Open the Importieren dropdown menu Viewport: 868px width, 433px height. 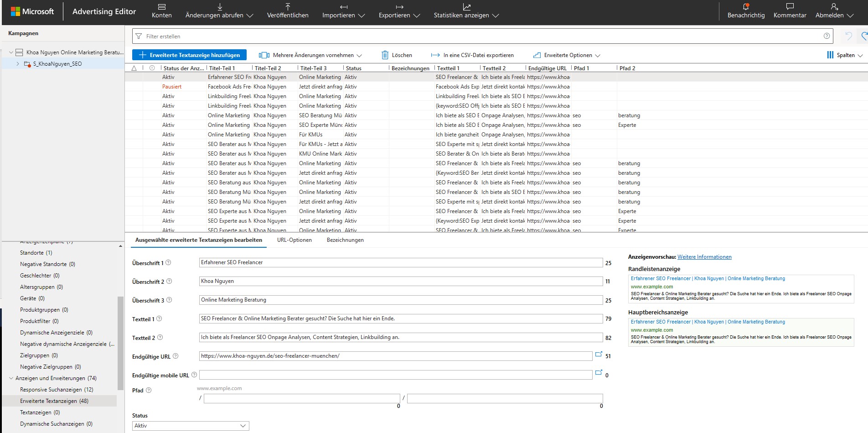343,11
